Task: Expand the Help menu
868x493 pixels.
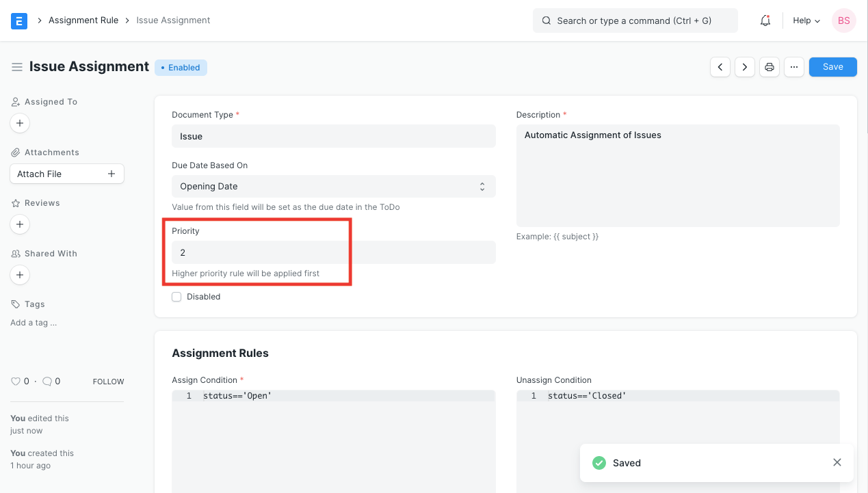Action: pos(806,21)
